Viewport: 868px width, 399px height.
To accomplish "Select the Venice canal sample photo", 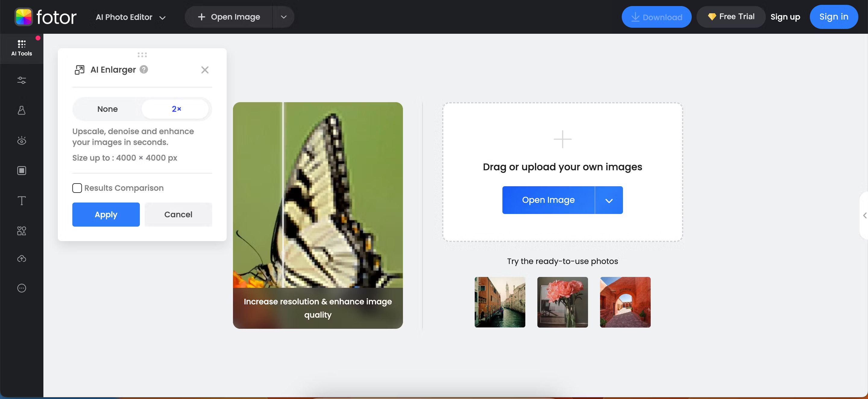I will tap(500, 302).
